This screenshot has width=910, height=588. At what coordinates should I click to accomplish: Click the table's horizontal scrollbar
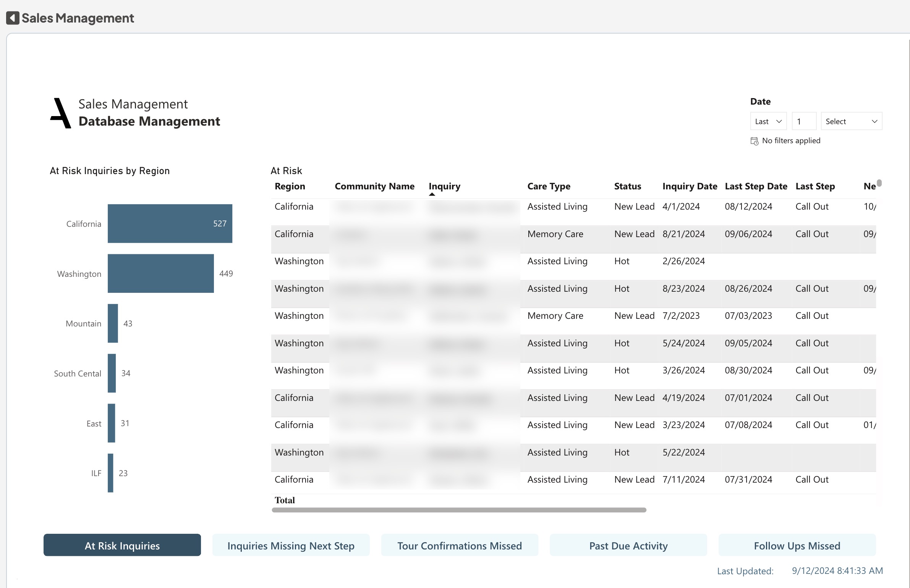pyautogui.click(x=458, y=510)
